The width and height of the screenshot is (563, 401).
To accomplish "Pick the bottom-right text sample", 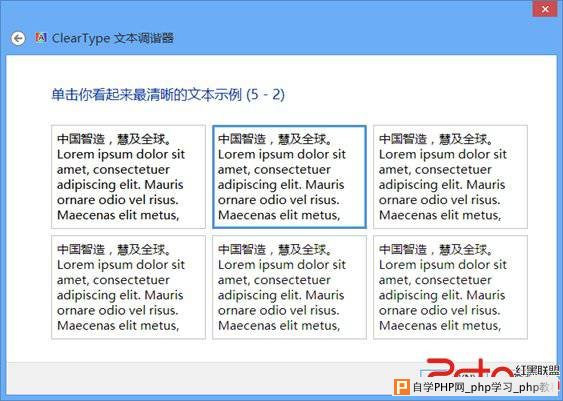I will pyautogui.click(x=450, y=287).
